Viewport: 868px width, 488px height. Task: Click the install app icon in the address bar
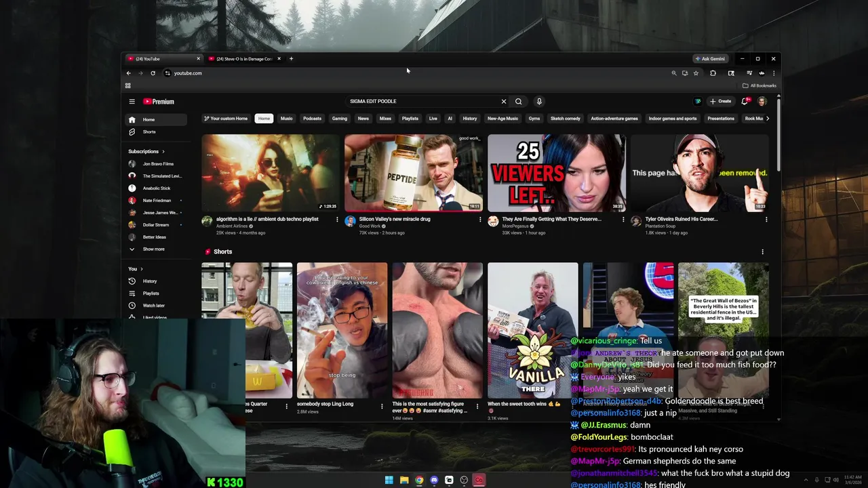(685, 73)
